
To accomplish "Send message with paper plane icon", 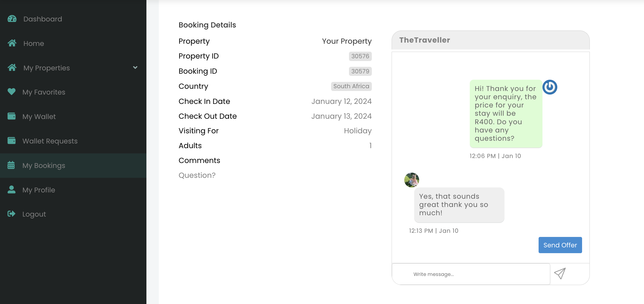I will click(x=560, y=273).
